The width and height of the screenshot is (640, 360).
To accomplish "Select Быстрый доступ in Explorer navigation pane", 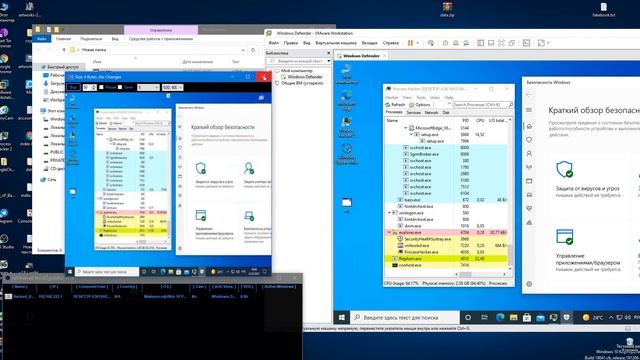I will click(62, 67).
